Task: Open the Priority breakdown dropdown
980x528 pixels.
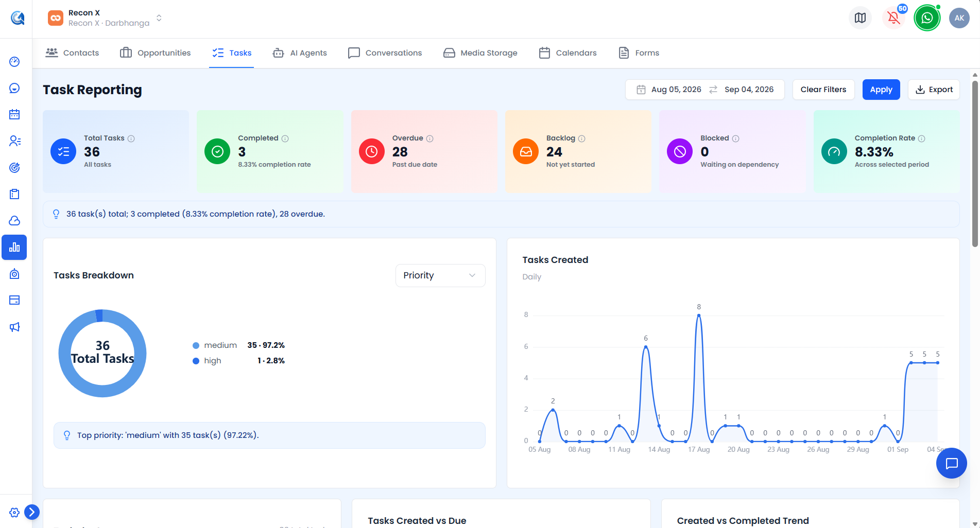Action: [x=440, y=275]
